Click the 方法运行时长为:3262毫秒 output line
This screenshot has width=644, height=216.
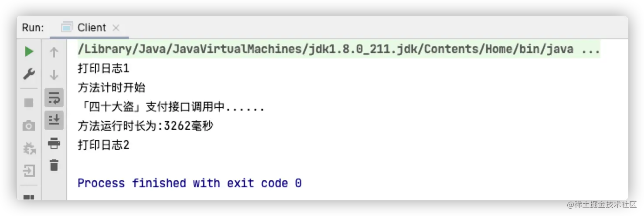(146, 126)
